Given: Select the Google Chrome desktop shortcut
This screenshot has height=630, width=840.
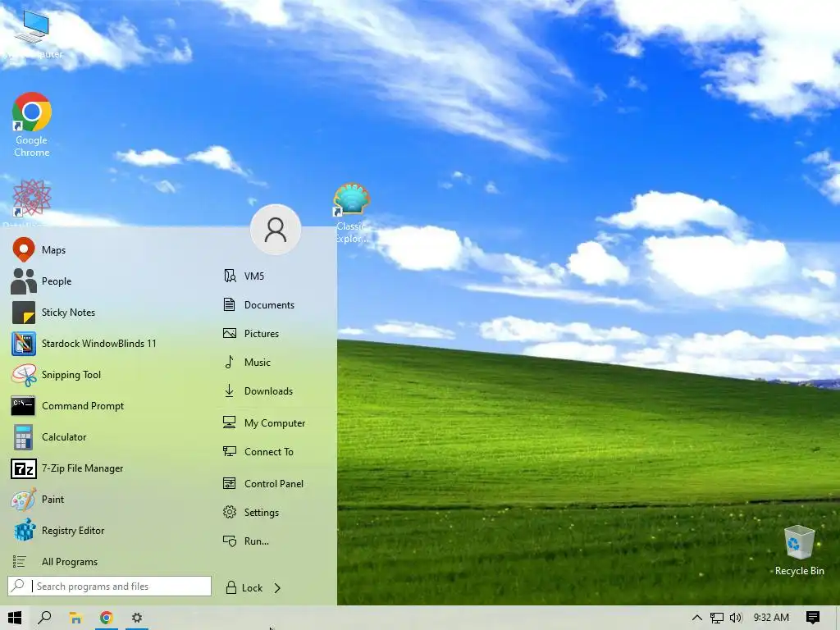Looking at the screenshot, I should click(x=32, y=125).
